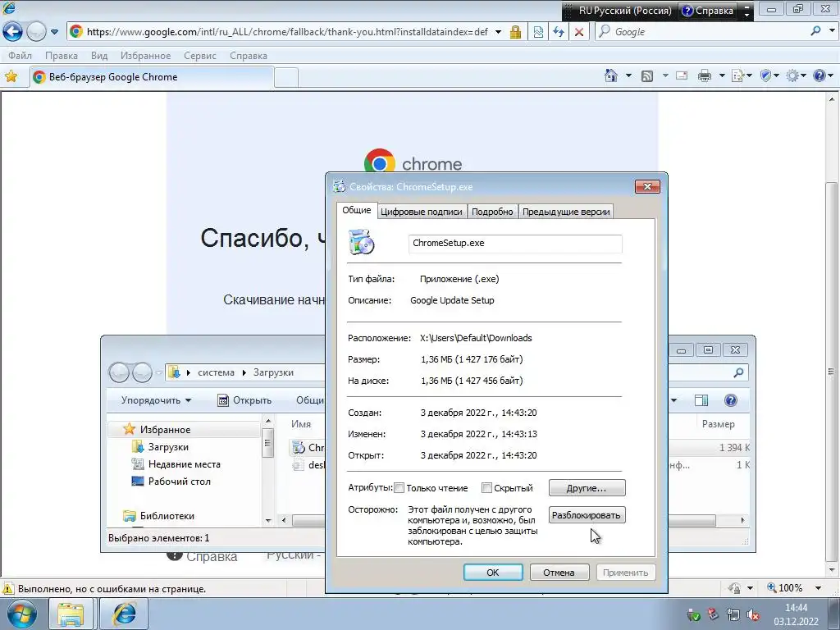
Task: Click the Загрузки breadcrumb in Explorer address bar
Action: click(x=273, y=372)
